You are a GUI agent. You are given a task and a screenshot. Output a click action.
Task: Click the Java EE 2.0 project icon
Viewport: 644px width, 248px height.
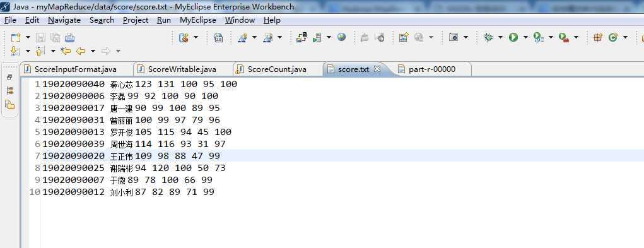(x=218, y=38)
